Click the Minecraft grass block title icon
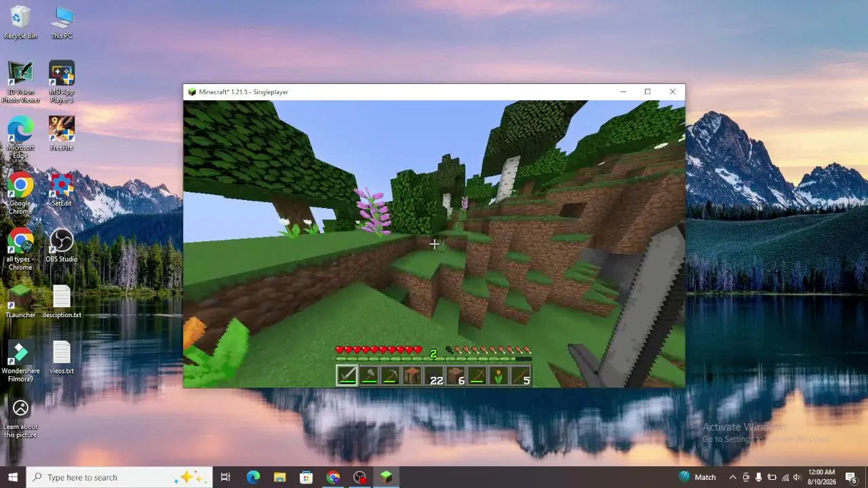Image resolution: width=868 pixels, height=488 pixels. 192,91
